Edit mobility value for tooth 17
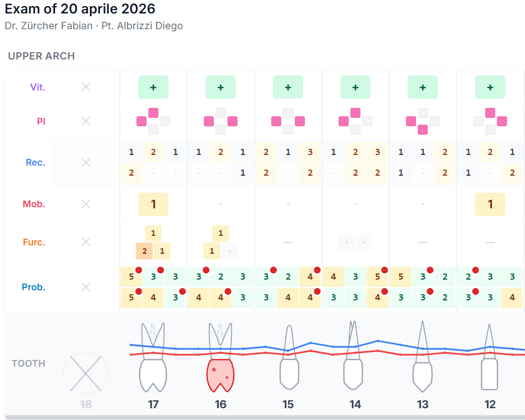The width and height of the screenshot is (525, 420). point(153,204)
